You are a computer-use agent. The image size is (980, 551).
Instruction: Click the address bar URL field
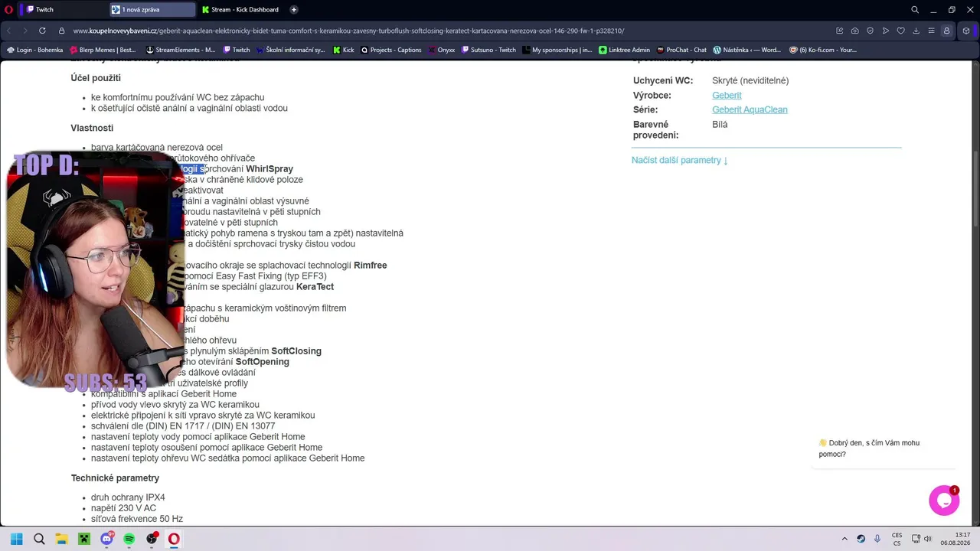(348, 31)
